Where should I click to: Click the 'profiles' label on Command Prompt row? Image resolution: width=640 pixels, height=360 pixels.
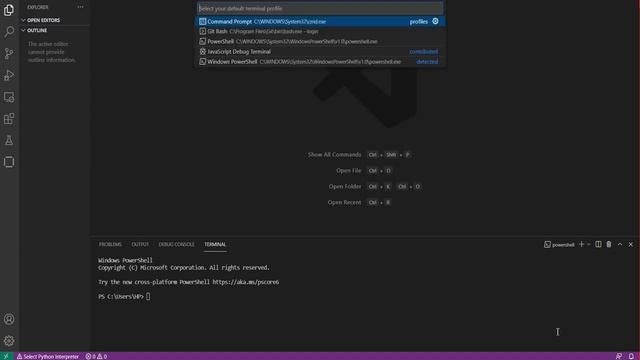click(419, 22)
